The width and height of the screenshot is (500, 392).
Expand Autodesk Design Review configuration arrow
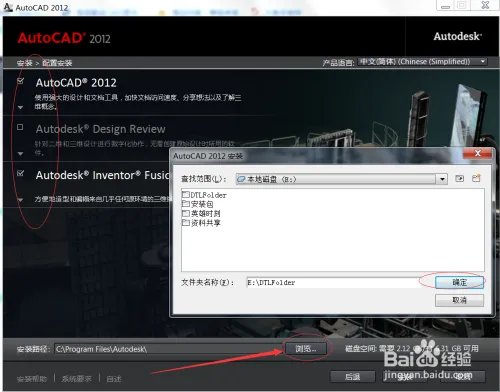[x=20, y=154]
